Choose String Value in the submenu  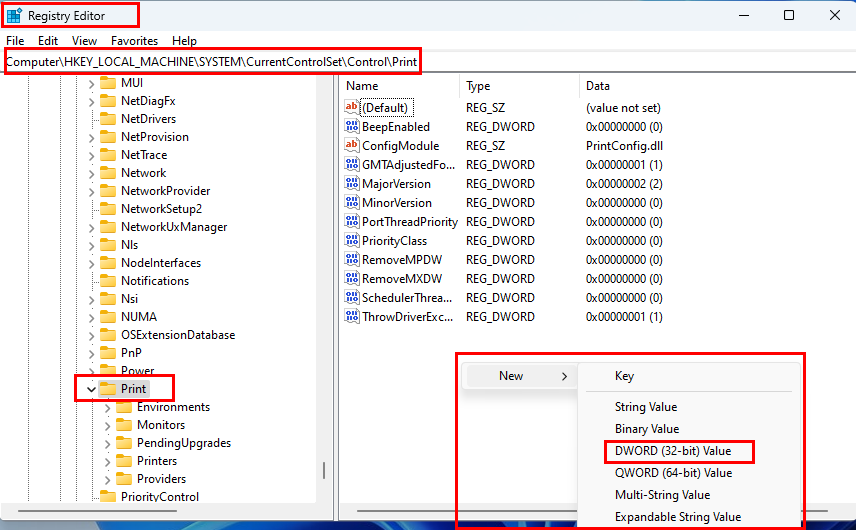click(x=646, y=407)
